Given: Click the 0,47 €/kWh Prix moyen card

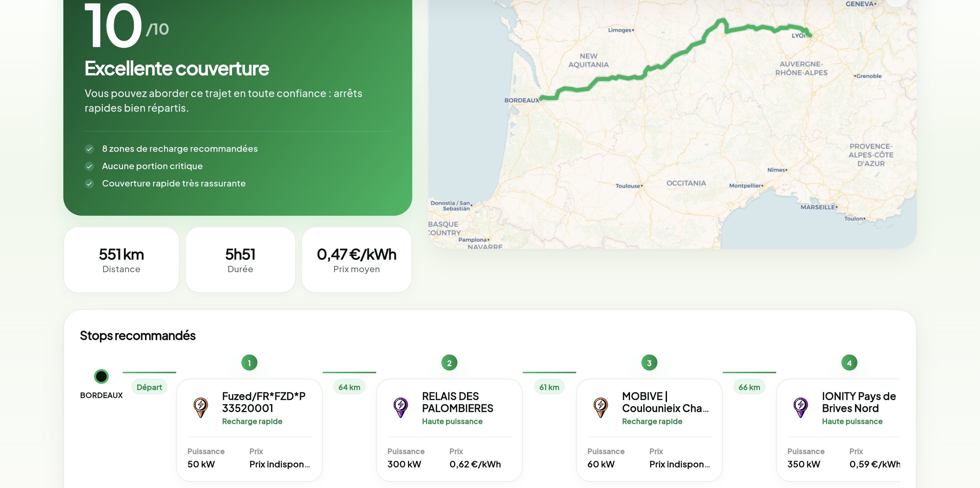Looking at the screenshot, I should click(x=356, y=260).
